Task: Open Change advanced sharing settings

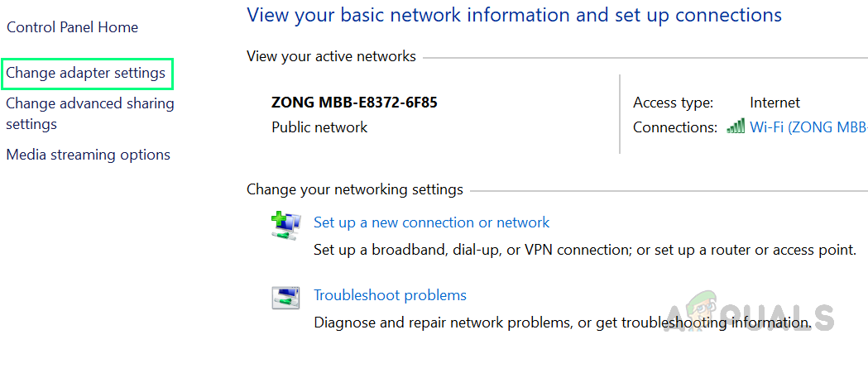Action: point(89,113)
